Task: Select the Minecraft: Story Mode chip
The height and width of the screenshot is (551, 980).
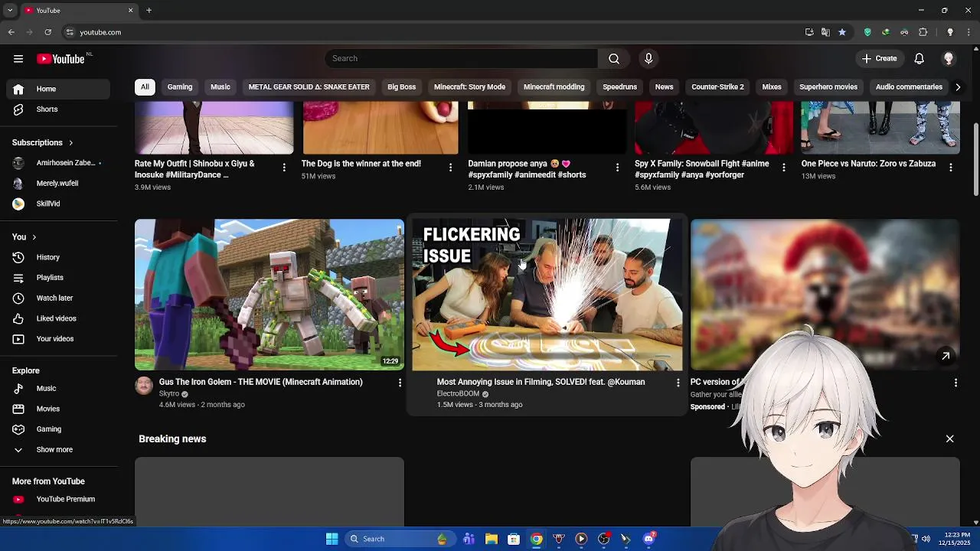Action: (x=469, y=87)
